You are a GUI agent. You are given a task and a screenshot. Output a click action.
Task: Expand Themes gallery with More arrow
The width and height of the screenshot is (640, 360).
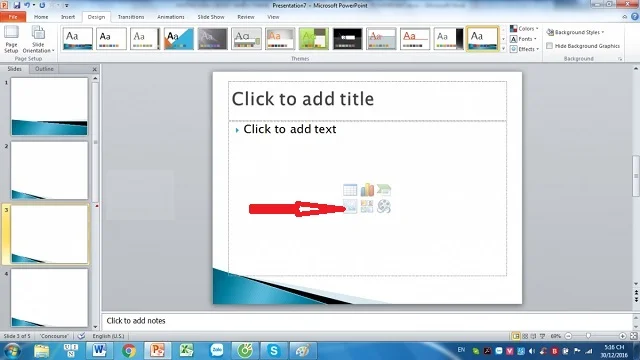[503, 49]
